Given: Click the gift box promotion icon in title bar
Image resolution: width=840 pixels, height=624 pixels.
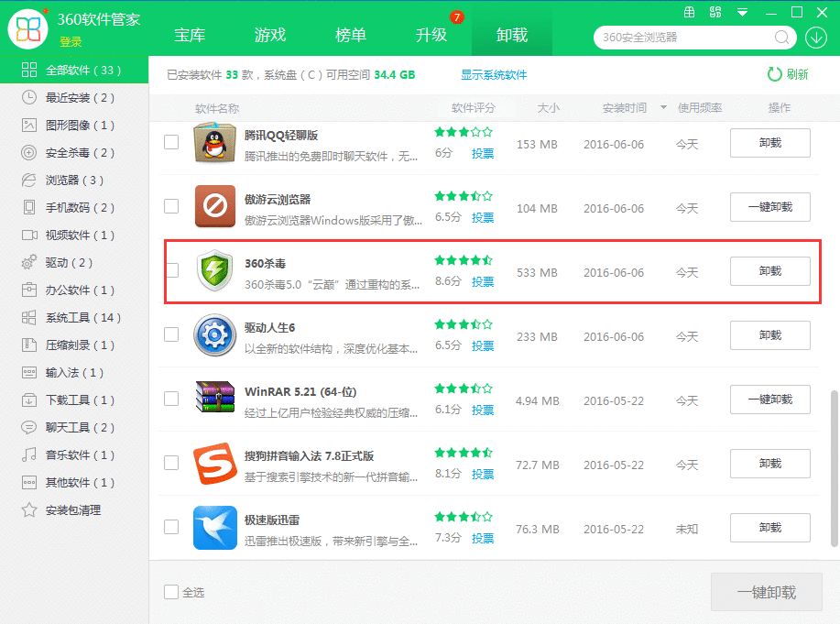Looking at the screenshot, I should [x=690, y=12].
